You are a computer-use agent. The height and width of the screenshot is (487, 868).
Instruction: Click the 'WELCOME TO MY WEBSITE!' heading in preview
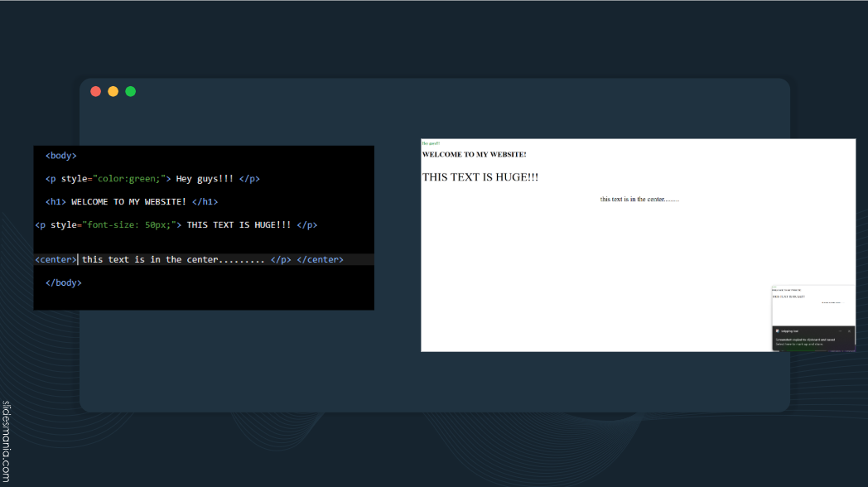tap(474, 154)
